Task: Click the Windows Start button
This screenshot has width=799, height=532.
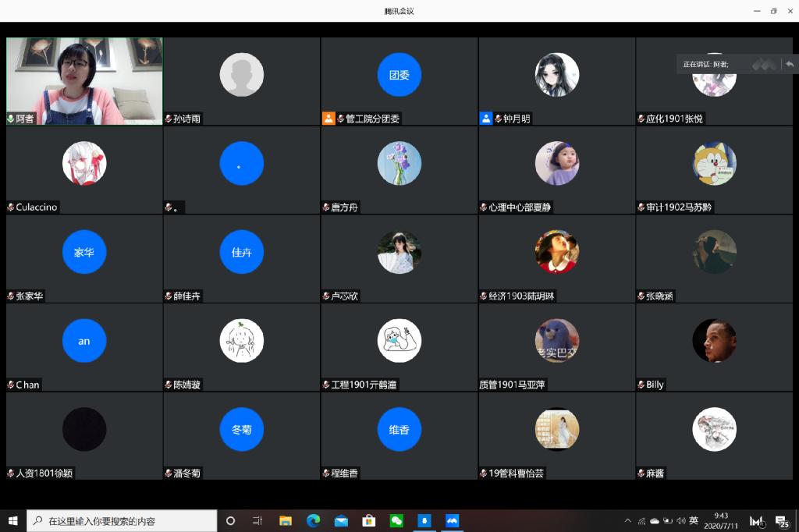Action: click(x=13, y=520)
